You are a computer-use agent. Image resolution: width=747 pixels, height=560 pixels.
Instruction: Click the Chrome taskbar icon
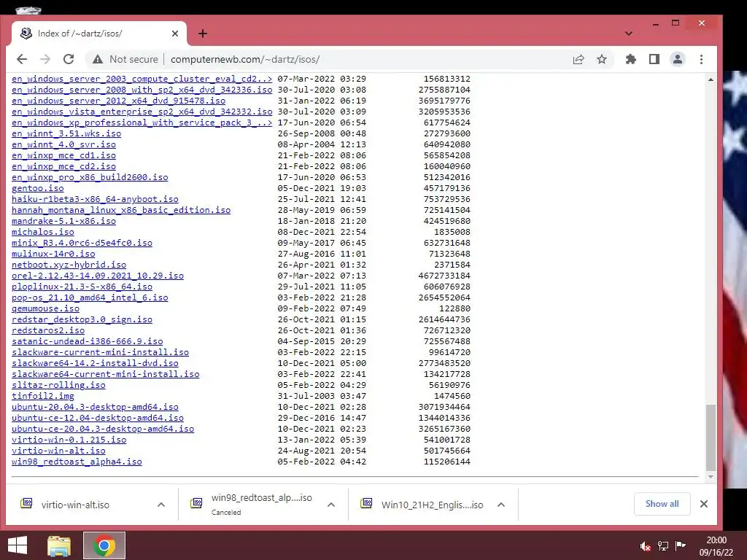pos(104,545)
